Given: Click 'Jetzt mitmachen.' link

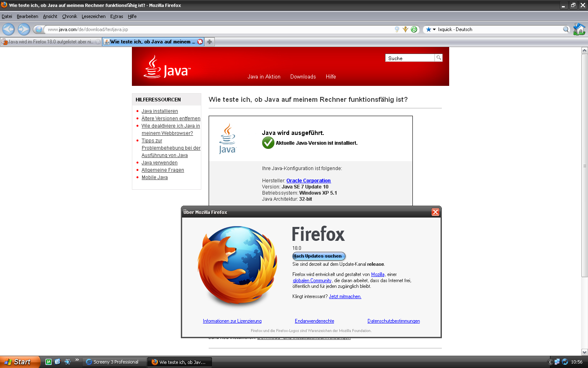Looking at the screenshot, I should [x=345, y=296].
